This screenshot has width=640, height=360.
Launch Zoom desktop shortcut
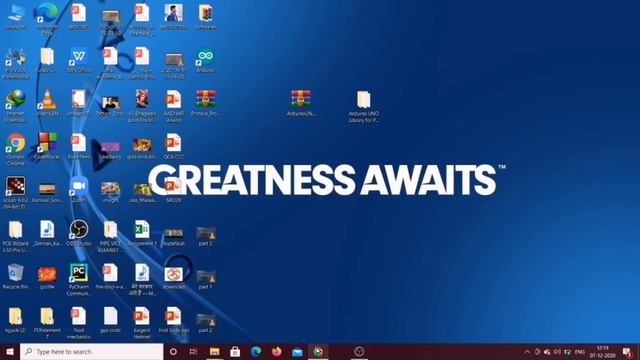click(x=79, y=190)
